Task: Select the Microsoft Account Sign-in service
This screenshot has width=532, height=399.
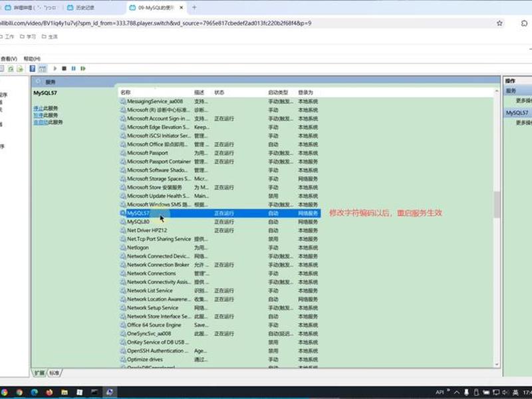Action: (220, 118)
